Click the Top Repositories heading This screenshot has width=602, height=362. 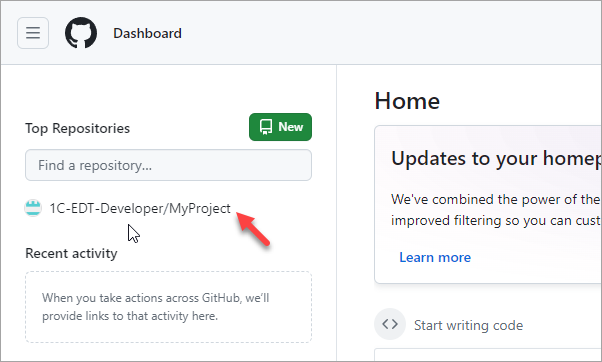click(x=78, y=128)
